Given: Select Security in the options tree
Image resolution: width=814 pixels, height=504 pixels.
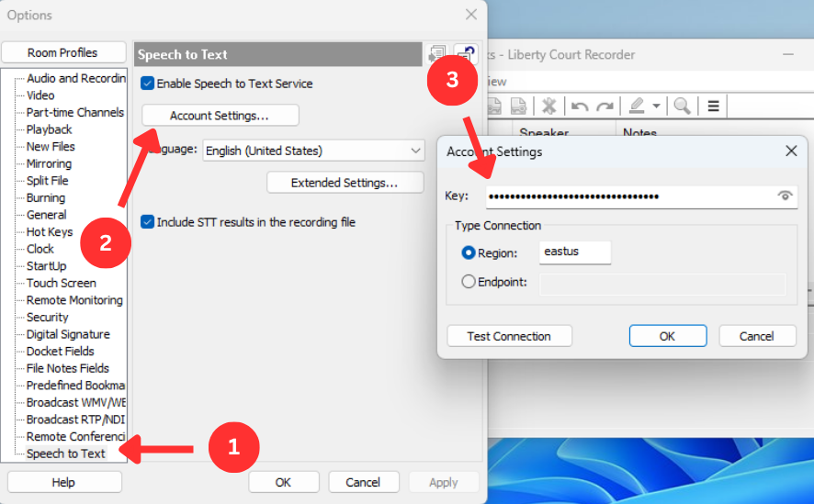Looking at the screenshot, I should tap(47, 317).
